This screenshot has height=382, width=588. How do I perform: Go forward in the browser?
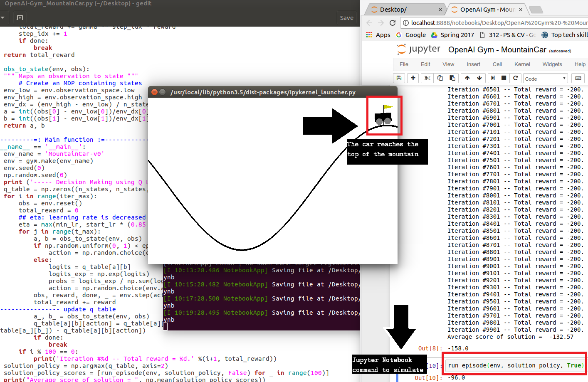[x=381, y=23]
